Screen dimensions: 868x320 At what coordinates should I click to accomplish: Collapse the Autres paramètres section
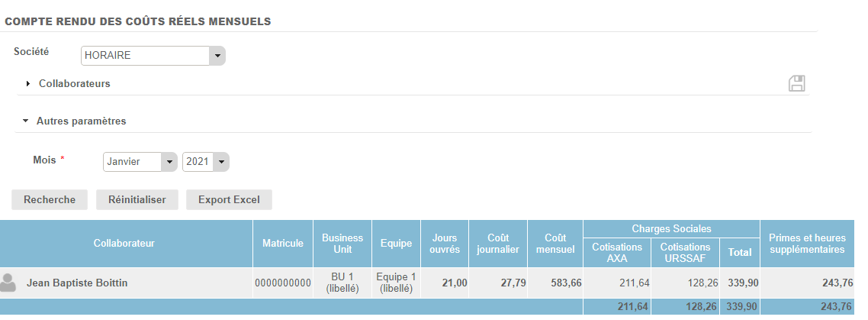(81, 121)
